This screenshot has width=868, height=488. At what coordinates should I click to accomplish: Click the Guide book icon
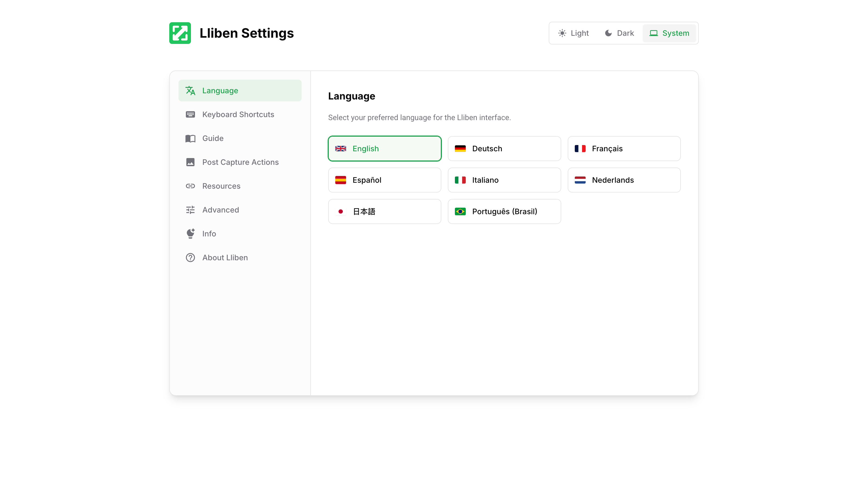tap(190, 138)
